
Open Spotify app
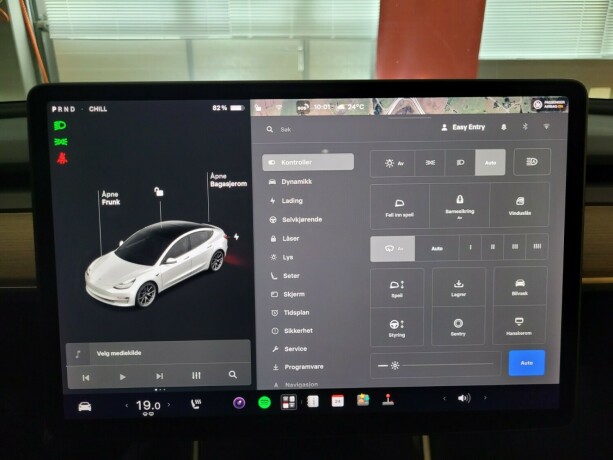[x=265, y=402]
